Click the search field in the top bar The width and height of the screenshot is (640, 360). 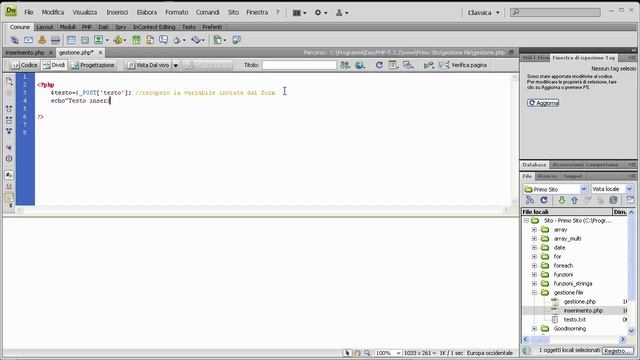click(x=556, y=12)
